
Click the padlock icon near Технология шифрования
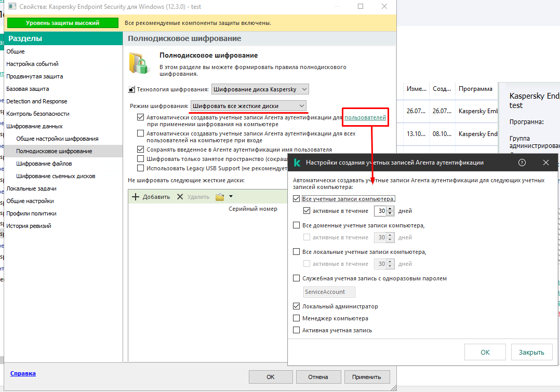click(x=131, y=89)
